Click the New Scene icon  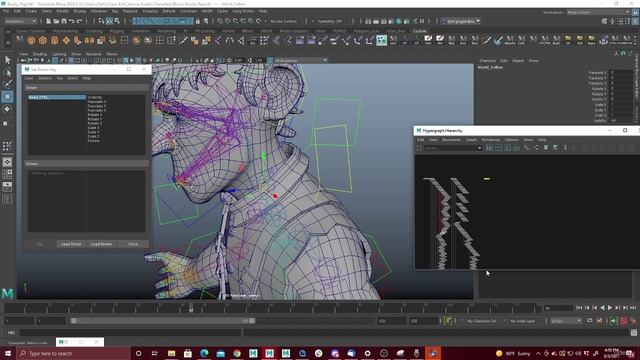48,21
